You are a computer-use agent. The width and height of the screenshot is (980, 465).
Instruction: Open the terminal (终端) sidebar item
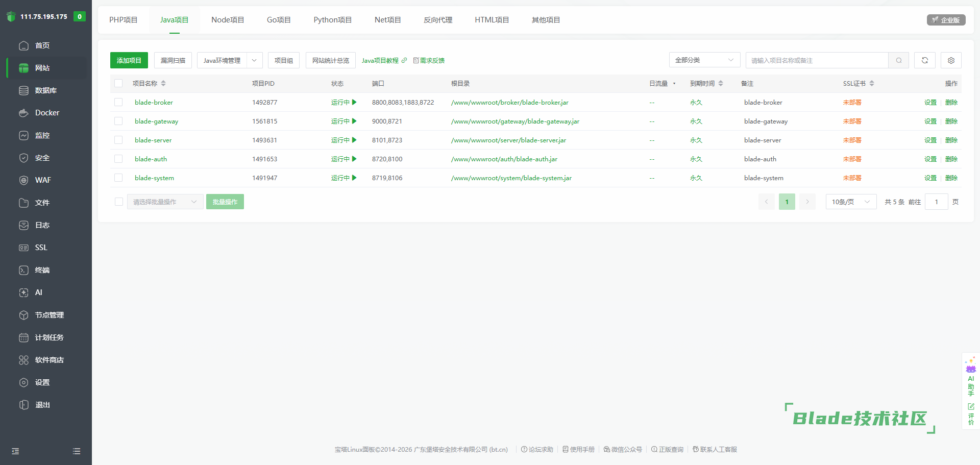click(x=42, y=270)
